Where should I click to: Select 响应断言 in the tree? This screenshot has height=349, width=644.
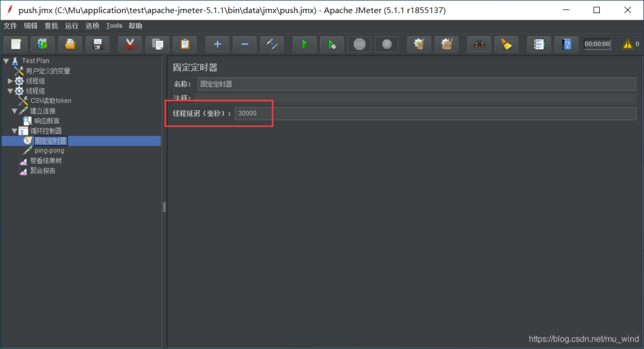[x=47, y=120]
